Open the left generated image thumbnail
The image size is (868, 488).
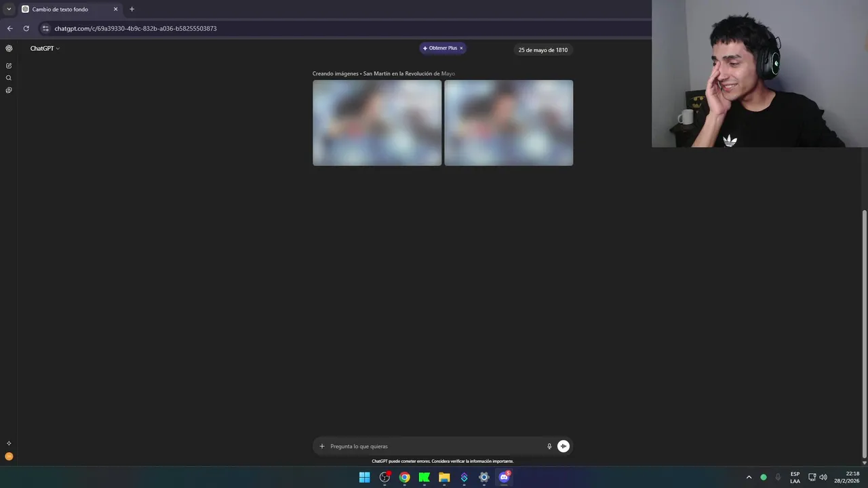click(377, 123)
